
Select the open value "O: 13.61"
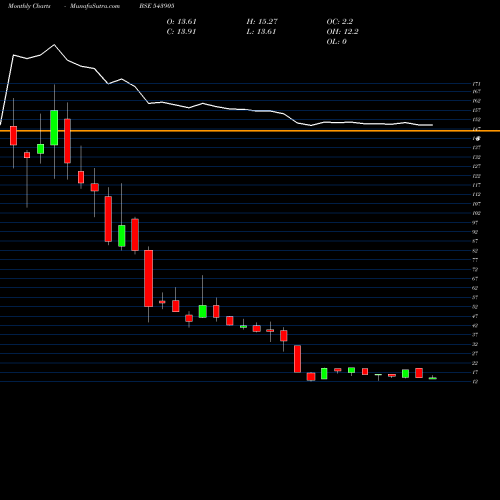[x=181, y=22]
